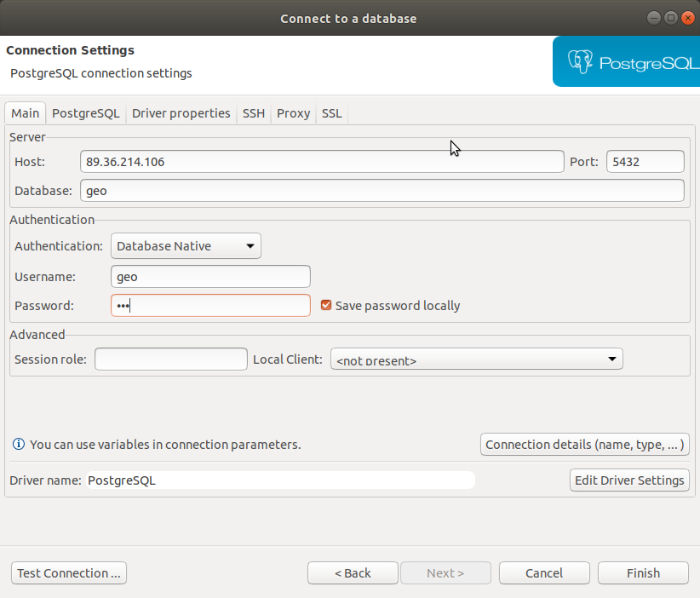Viewport: 700px width, 598px height.
Task: Open the Authentication type dropdown
Action: coord(186,246)
